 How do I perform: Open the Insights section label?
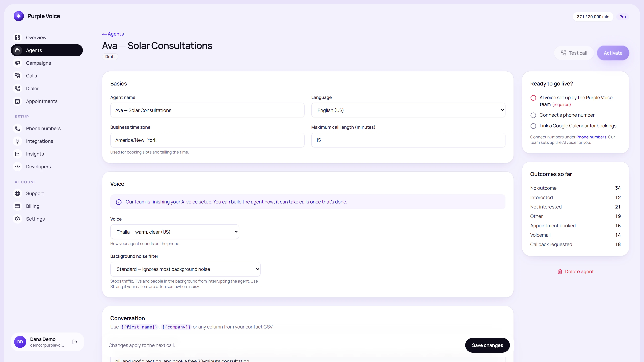(x=35, y=154)
